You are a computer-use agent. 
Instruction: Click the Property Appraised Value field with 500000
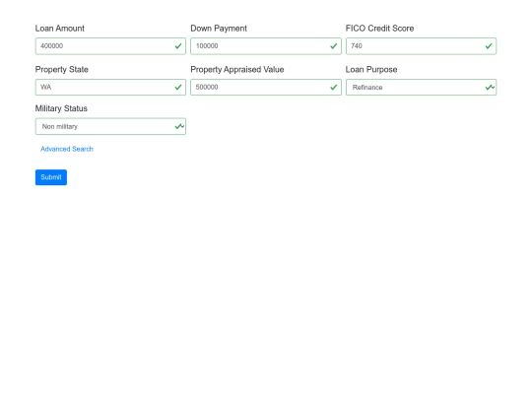266,88
